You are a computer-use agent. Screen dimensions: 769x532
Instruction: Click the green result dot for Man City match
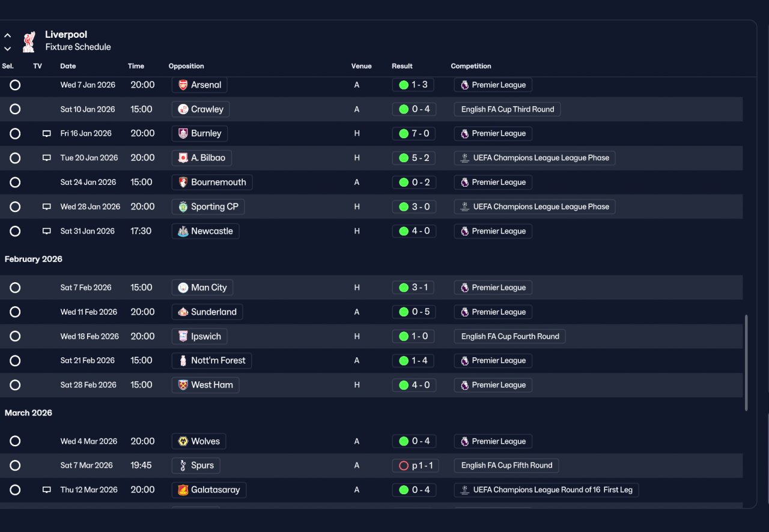coord(404,288)
